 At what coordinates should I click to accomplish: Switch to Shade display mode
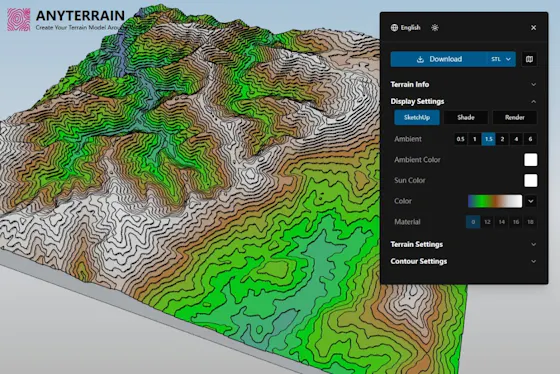(466, 118)
